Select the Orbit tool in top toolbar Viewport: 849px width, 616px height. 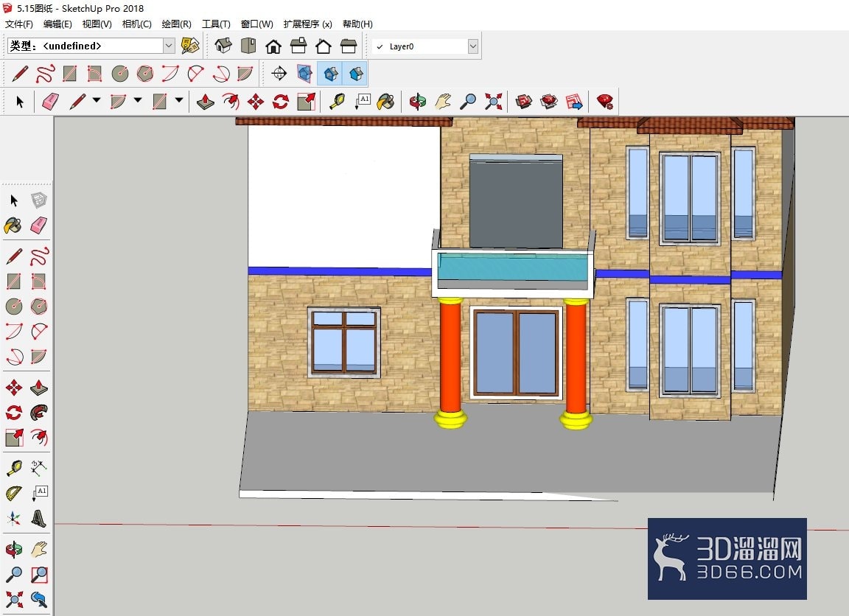click(x=417, y=101)
